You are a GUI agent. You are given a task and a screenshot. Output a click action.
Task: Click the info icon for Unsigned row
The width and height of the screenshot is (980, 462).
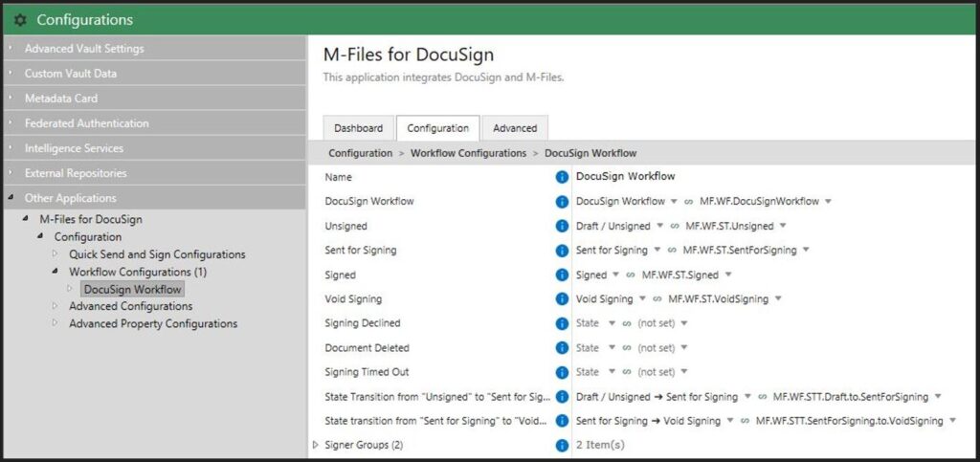pyautogui.click(x=562, y=226)
